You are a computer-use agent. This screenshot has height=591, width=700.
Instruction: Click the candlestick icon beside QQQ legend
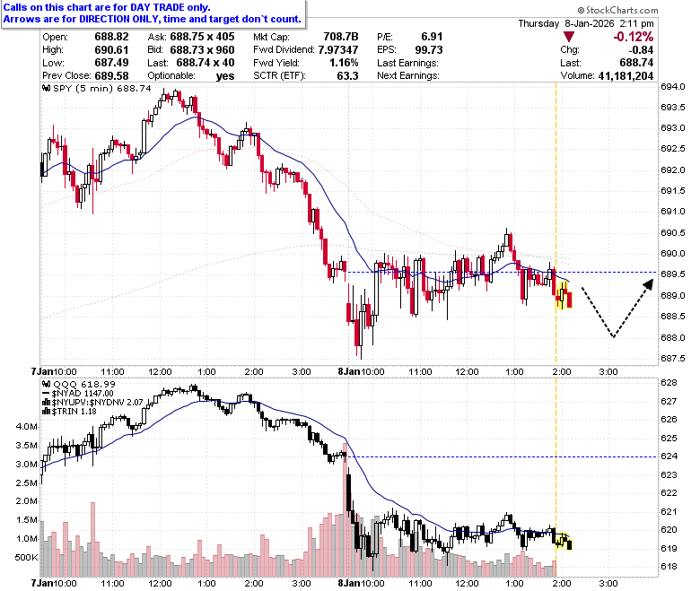coord(47,384)
